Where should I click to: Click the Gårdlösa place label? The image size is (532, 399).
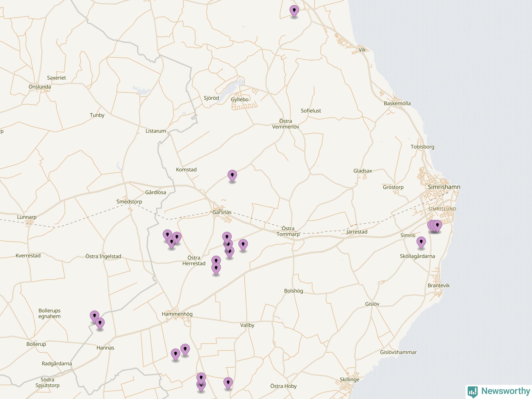coord(156,192)
